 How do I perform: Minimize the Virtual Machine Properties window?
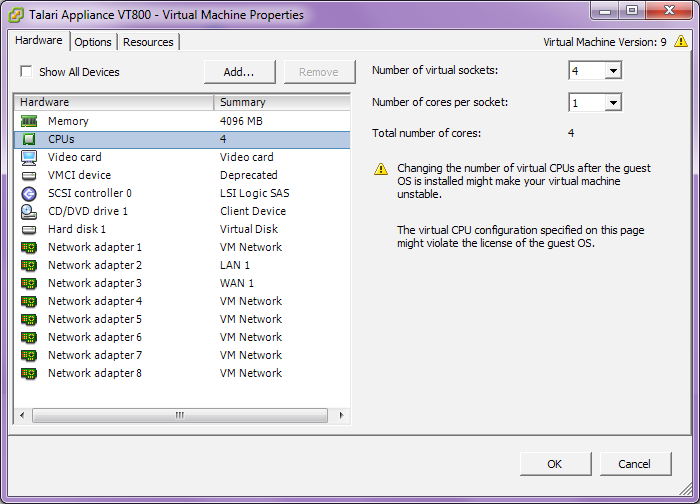605,11
